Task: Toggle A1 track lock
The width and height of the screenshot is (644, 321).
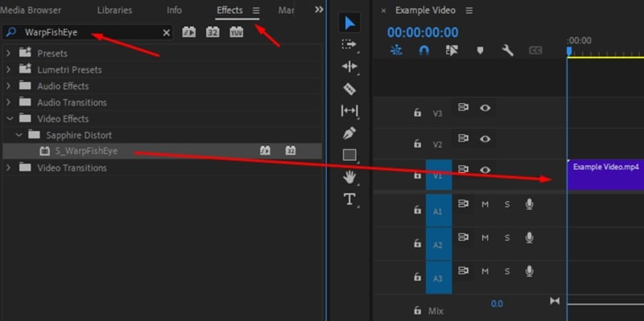Action: pos(417,210)
